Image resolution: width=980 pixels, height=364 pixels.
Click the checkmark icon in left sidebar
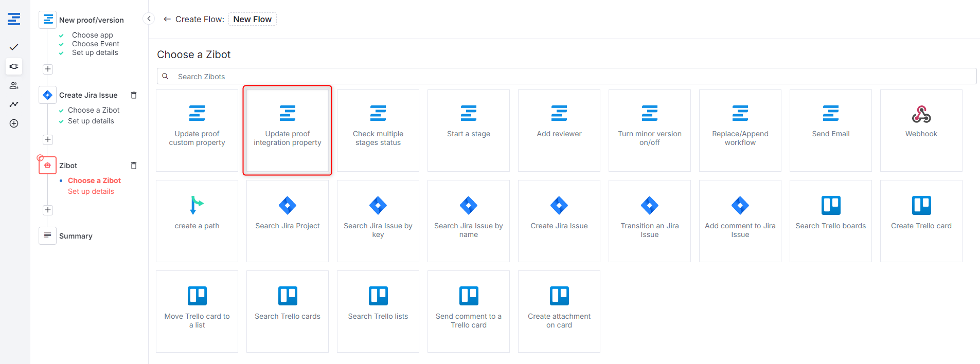tap(14, 47)
